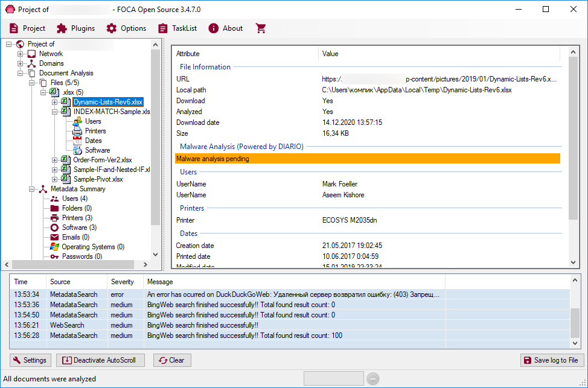
Task: Click the tree panel's horizontal scrollbar thumb
Action: (73, 265)
